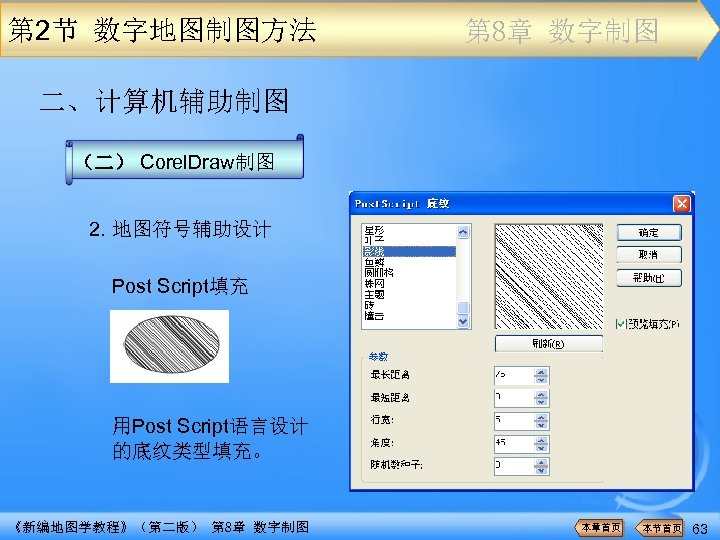The height and width of the screenshot is (540, 720).
Task: Select 鱼鳞 in the texture list
Action: (x=374, y=262)
